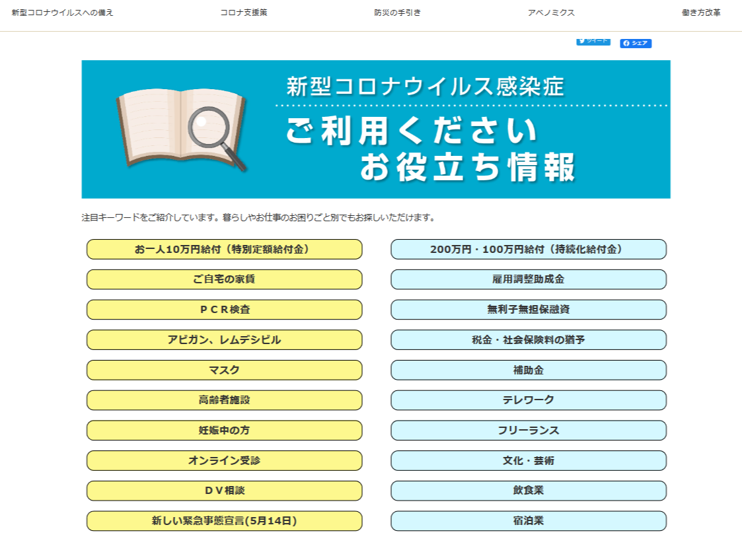The image size is (742, 560).
Task: Open the 新型コロナウイルスへの備え menu item
Action: pyautogui.click(x=61, y=11)
